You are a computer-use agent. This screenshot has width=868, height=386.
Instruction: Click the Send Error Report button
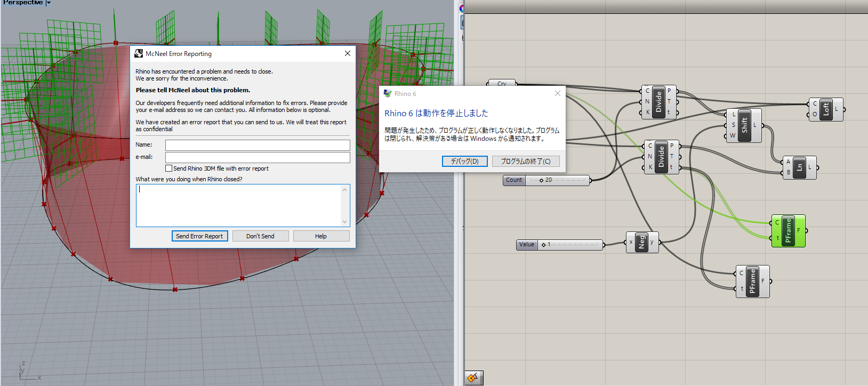199,236
